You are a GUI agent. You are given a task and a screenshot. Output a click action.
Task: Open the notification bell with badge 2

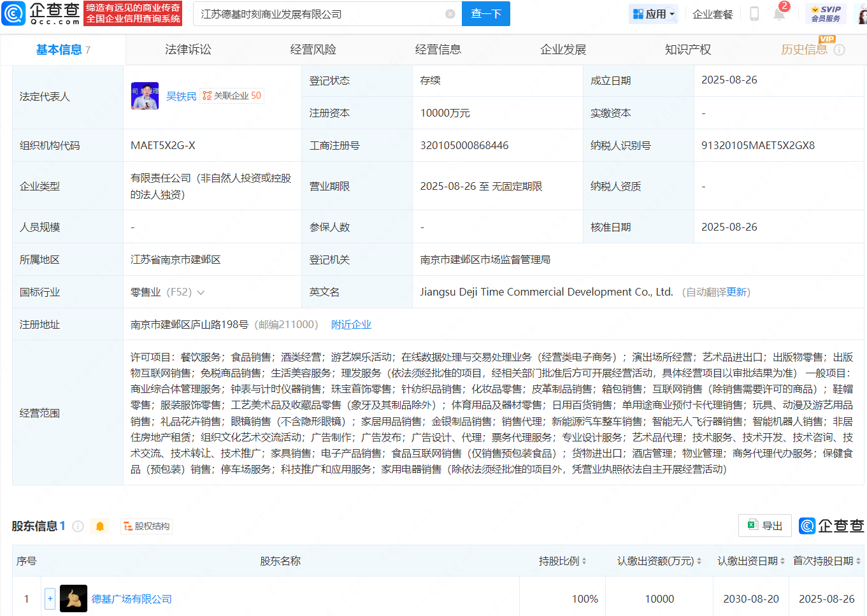(x=779, y=13)
